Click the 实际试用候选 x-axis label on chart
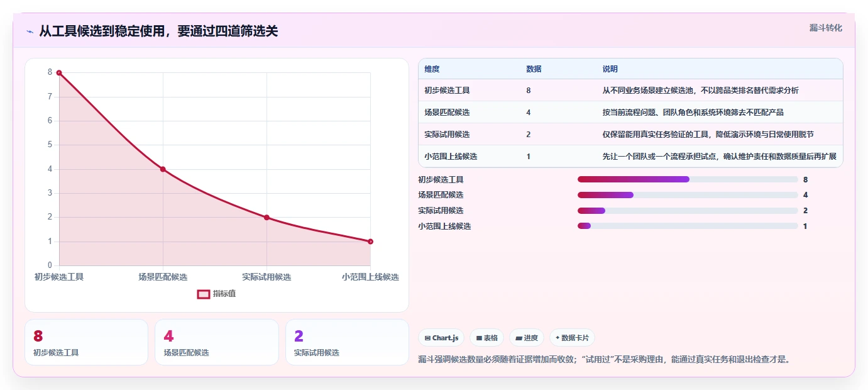This screenshot has height=390, width=868. [266, 277]
